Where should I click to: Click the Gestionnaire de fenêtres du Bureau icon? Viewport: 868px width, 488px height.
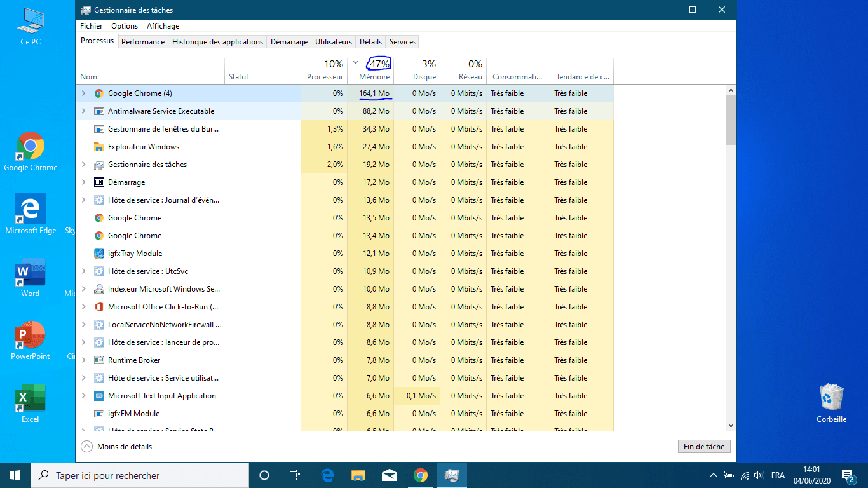[x=99, y=129]
